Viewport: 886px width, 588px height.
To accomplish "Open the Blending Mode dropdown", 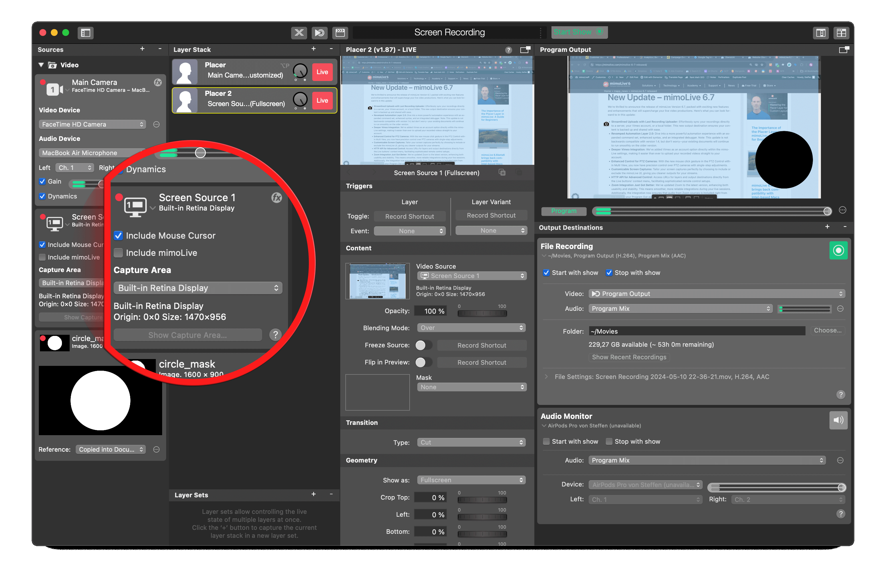I will 470,327.
